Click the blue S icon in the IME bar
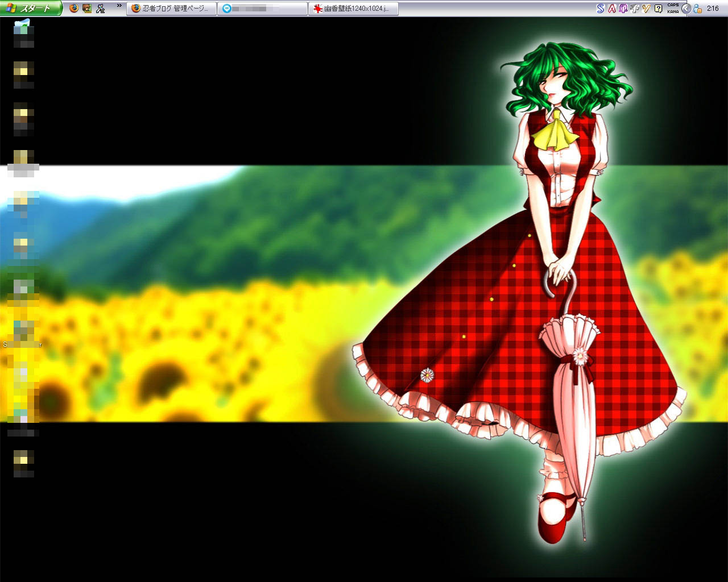 tap(601, 9)
